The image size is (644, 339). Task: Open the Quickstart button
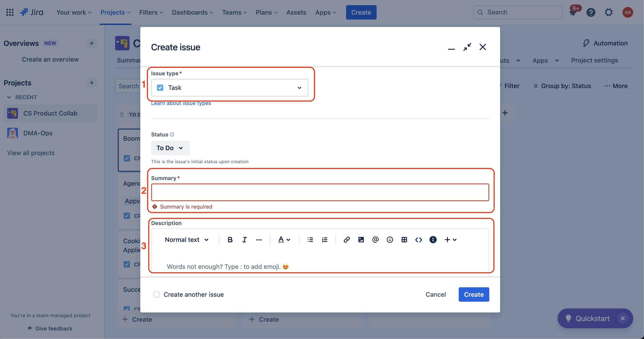[x=588, y=318]
